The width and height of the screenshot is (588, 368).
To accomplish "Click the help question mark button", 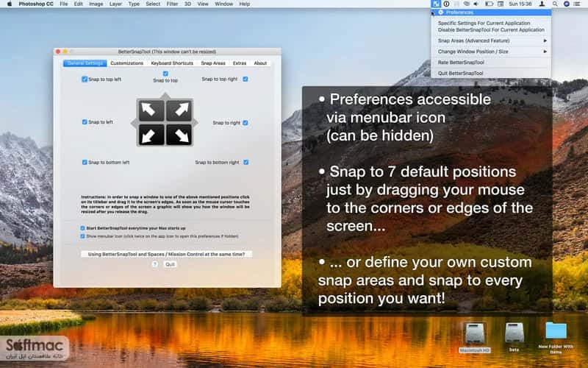I will (155, 264).
